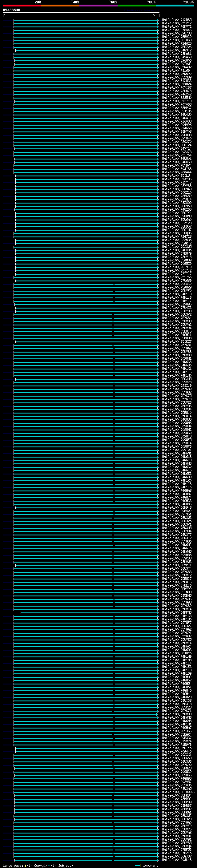Click hit label UniRef100_Q3AYB8
197x868 pixels.
point(177,311)
